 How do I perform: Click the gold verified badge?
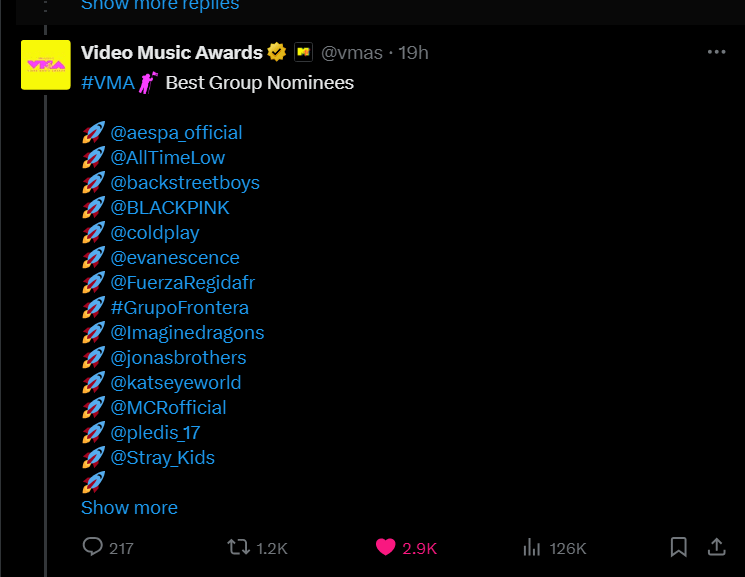(277, 52)
